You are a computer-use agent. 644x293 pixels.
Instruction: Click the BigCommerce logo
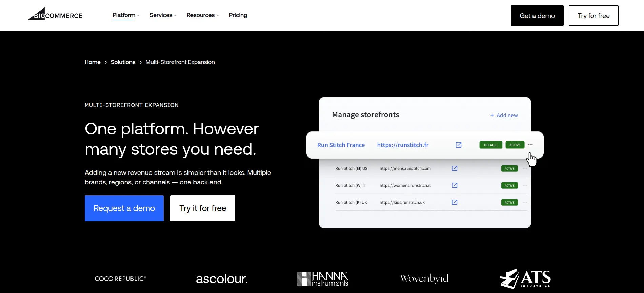pos(55,14)
